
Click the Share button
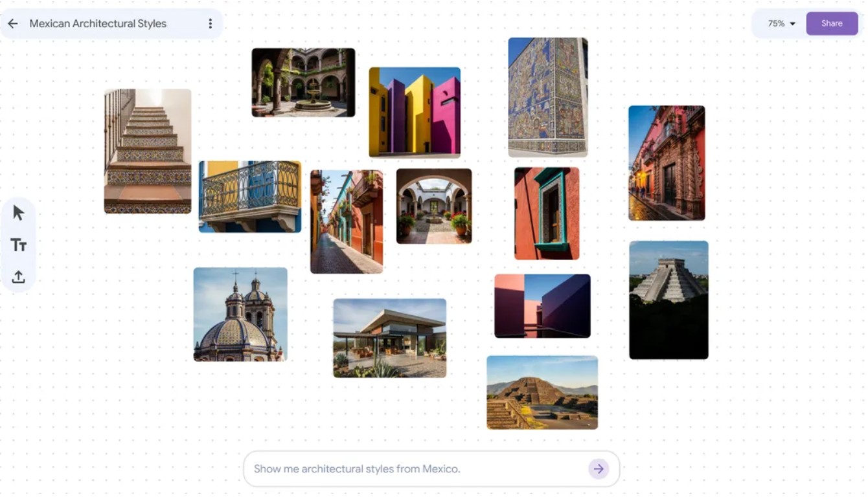pyautogui.click(x=832, y=23)
